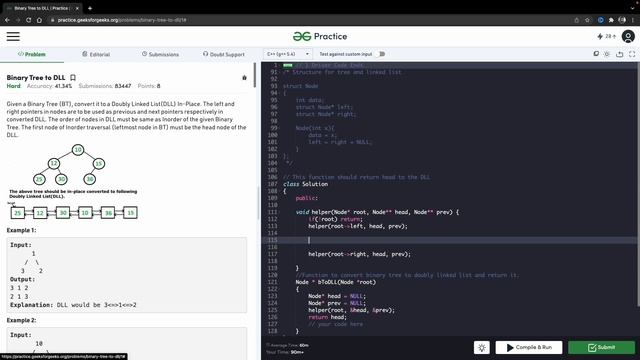Open editor settings gear icon
Screen dimensions: 640x360
click(x=607, y=54)
